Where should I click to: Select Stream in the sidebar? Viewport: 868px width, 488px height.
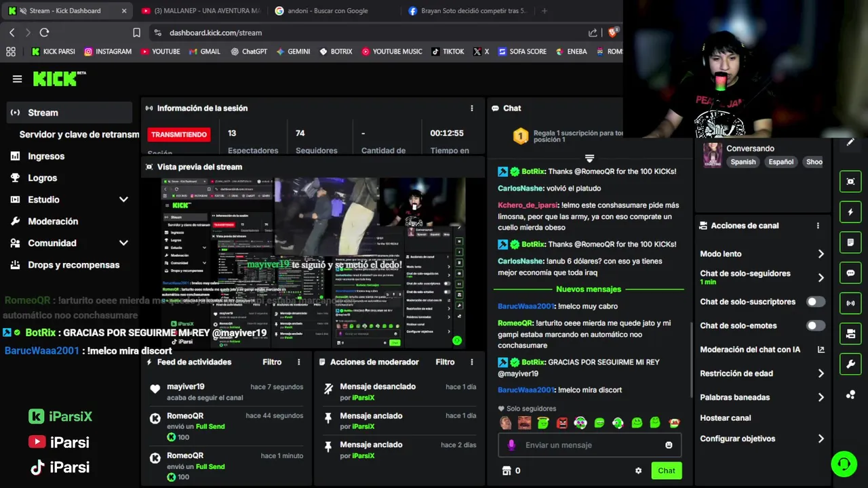click(x=69, y=113)
